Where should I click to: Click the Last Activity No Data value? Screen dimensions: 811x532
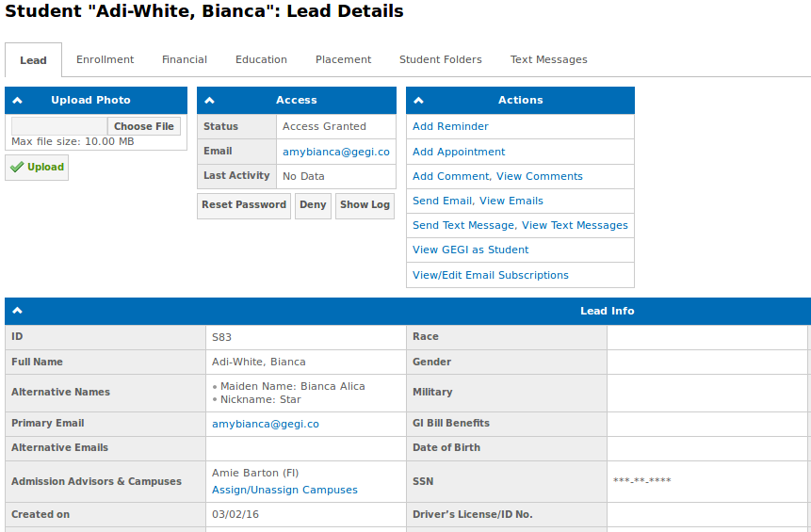click(303, 176)
